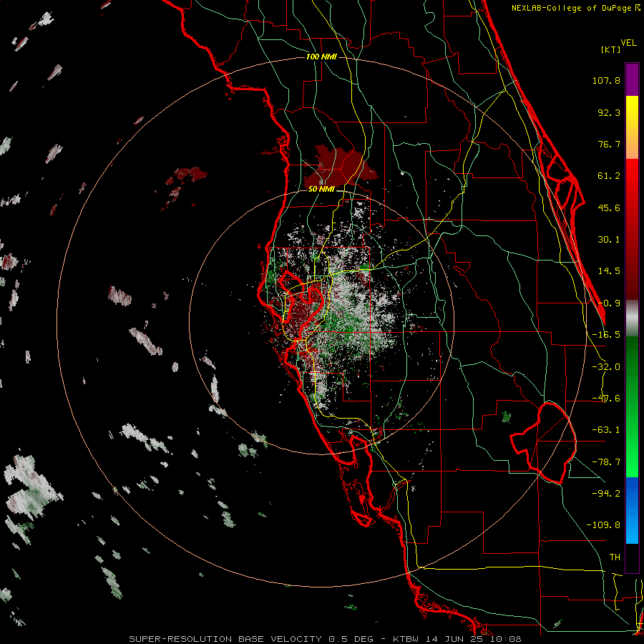Click the -0.9 scale value
Viewport: 644px width, 644px height.
pyautogui.click(x=609, y=303)
